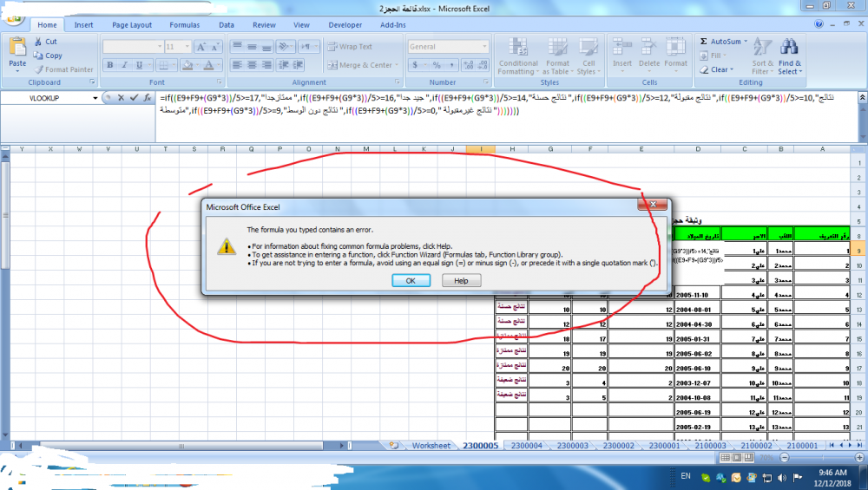Click the Paste clipboard icon
The height and width of the screenshot is (490, 868).
coord(17,48)
